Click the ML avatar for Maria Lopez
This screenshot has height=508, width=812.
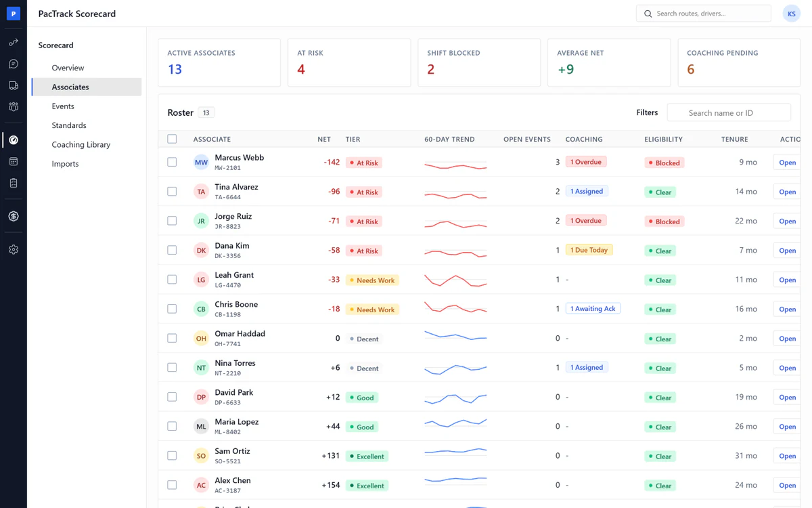pos(201,427)
